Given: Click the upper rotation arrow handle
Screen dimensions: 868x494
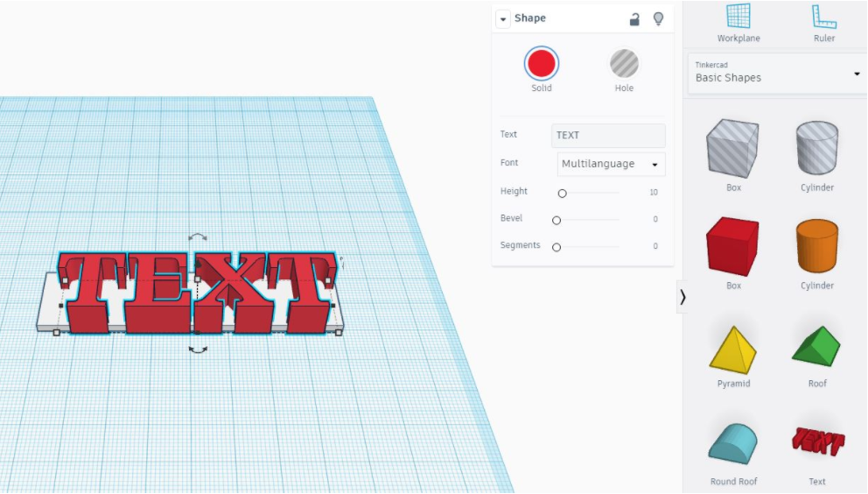Looking at the screenshot, I should (198, 237).
